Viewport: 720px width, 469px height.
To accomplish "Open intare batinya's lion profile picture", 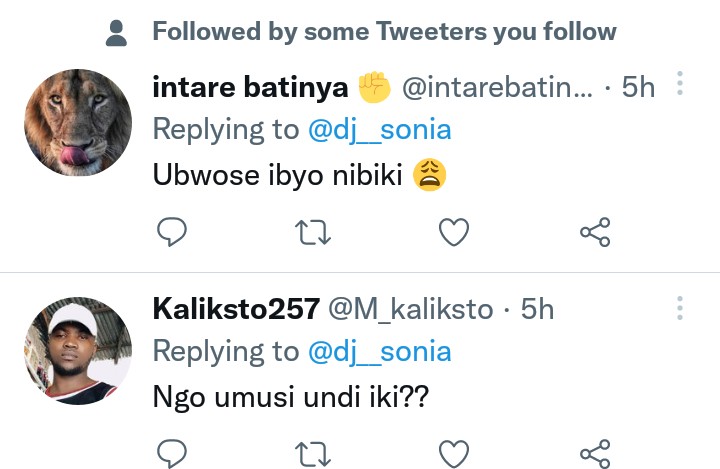I will (77, 123).
